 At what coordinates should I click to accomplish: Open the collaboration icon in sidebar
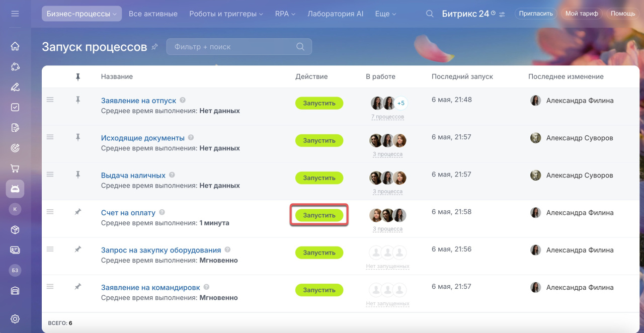coord(15,67)
